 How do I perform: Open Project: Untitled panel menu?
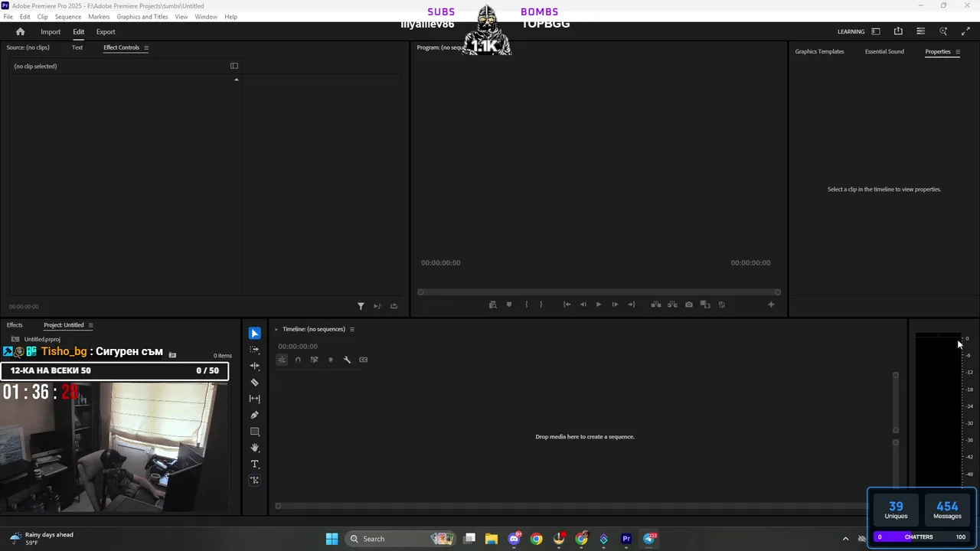[90, 325]
